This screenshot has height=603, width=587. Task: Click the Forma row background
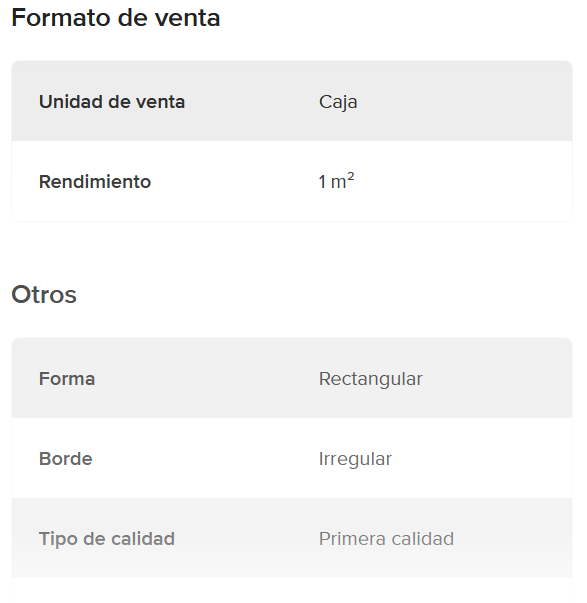coord(292,378)
